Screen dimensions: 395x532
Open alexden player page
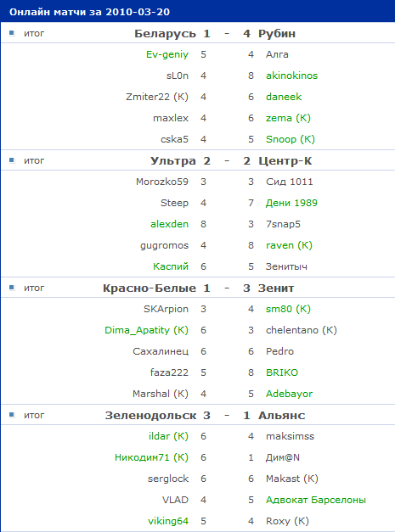point(170,224)
